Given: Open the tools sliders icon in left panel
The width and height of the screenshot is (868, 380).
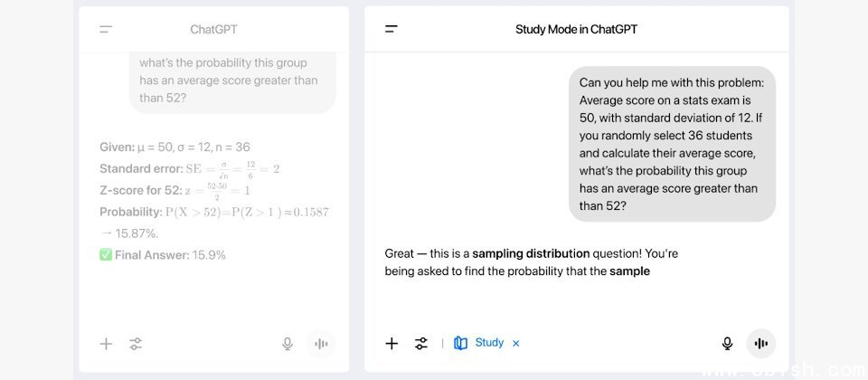Looking at the screenshot, I should [136, 344].
